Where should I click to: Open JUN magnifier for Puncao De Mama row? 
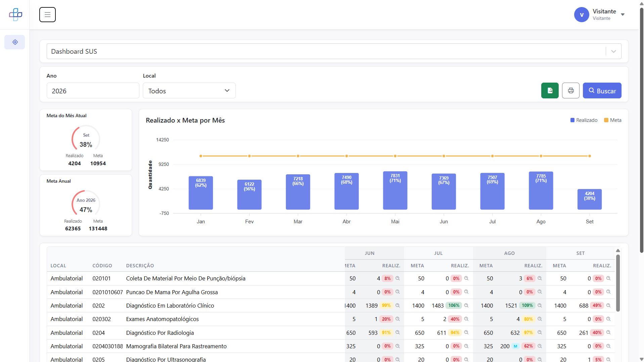pos(397,292)
